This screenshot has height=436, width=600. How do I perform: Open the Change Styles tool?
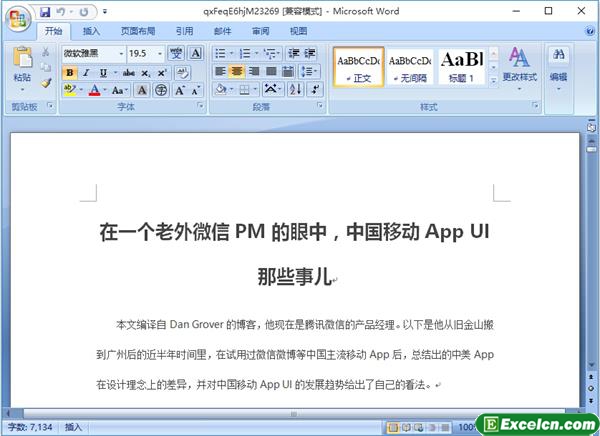click(519, 64)
